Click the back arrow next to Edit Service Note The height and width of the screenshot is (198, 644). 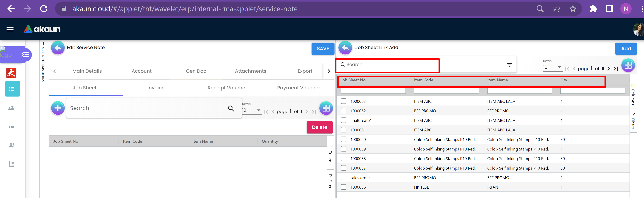[x=58, y=48]
